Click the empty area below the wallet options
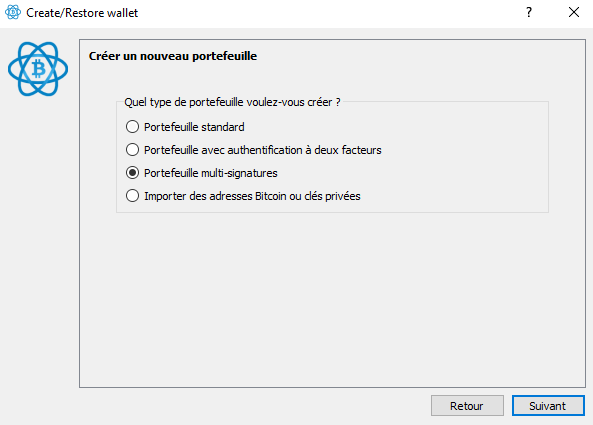 pyautogui.click(x=332, y=299)
